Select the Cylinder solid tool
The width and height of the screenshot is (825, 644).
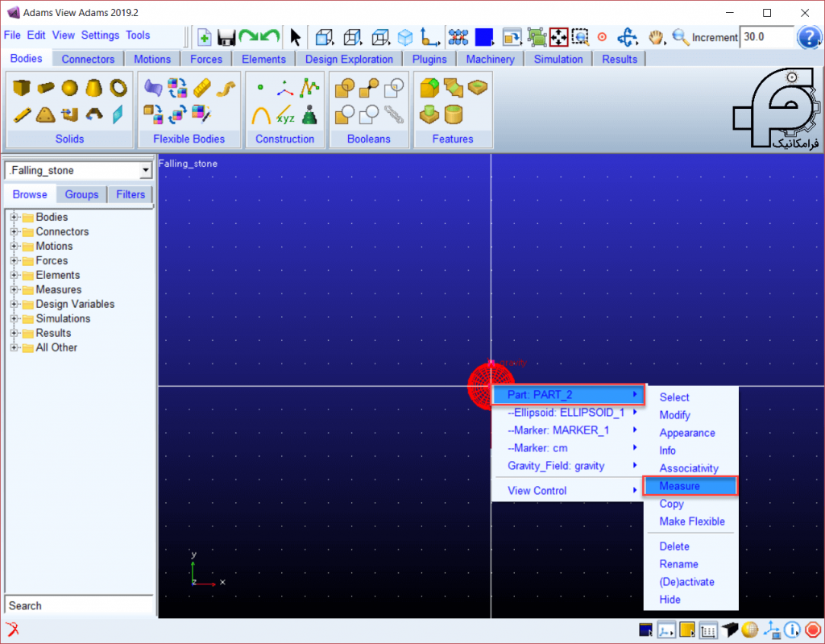click(x=46, y=87)
